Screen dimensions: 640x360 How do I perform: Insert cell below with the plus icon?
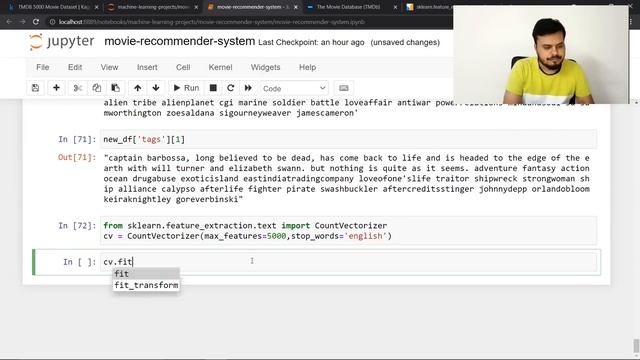56,88
